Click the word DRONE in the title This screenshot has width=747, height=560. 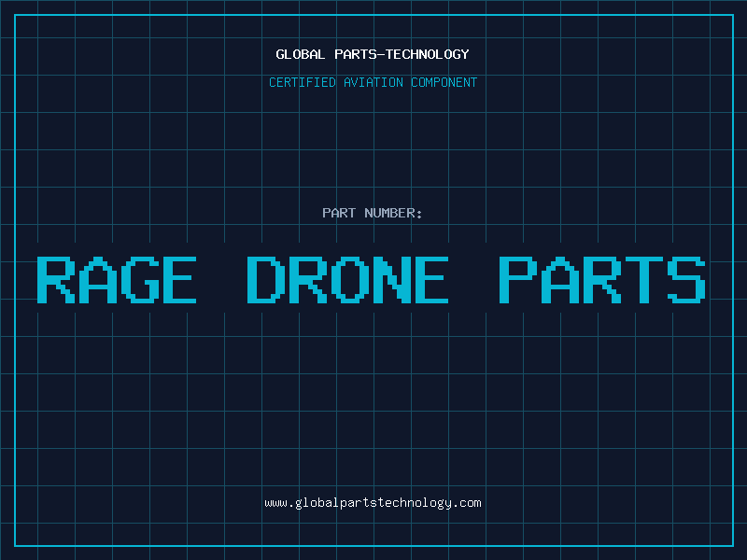347,280
